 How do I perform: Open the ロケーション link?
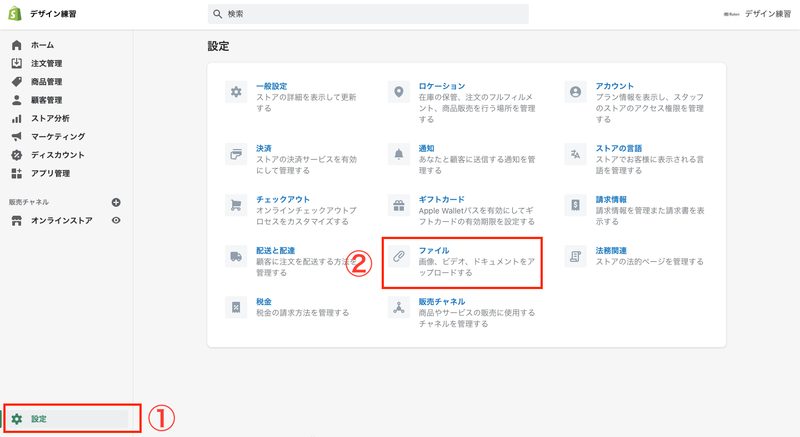point(442,86)
